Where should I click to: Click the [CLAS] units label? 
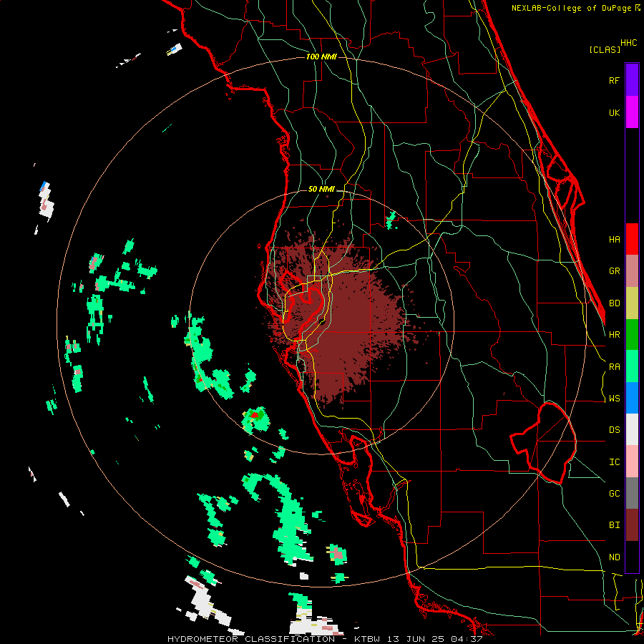(605, 49)
